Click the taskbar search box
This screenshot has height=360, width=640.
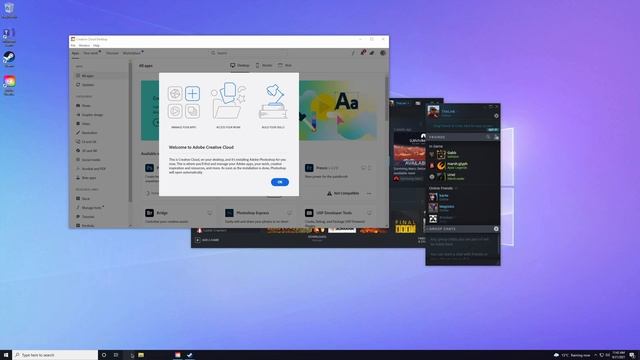55,355
